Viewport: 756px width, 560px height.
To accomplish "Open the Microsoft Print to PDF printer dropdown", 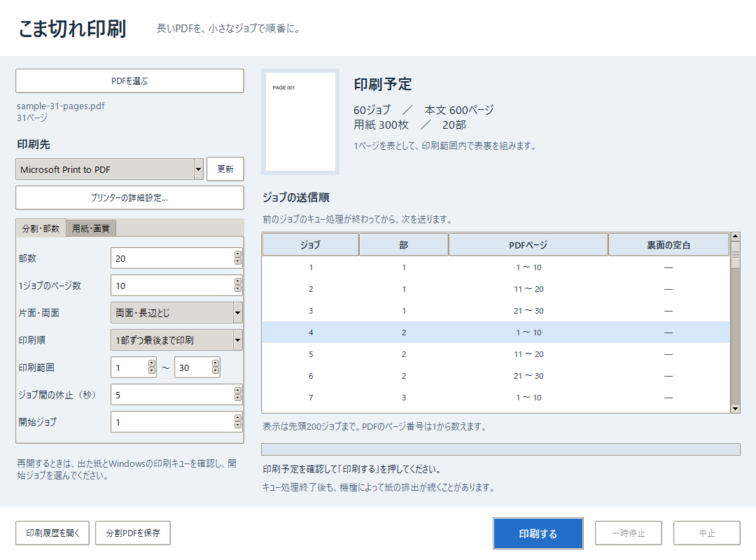I will (109, 169).
